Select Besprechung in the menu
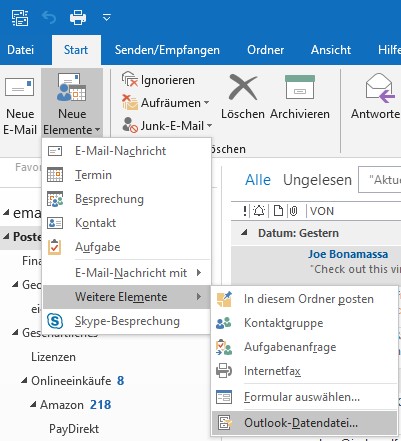The image size is (401, 441). tap(127, 199)
